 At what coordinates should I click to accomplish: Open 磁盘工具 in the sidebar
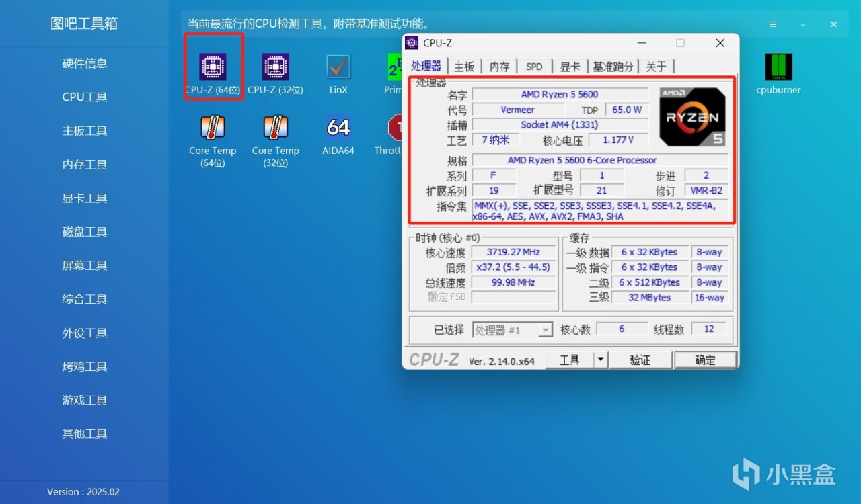coord(85,232)
